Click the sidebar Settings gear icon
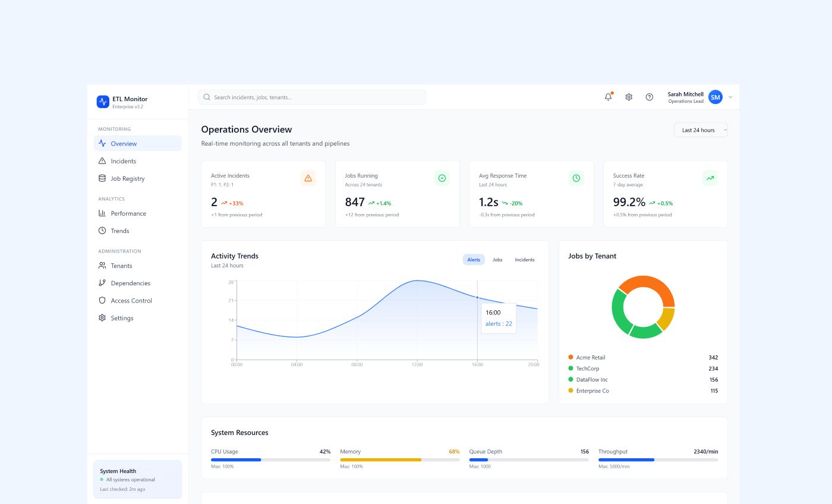Image resolution: width=832 pixels, height=504 pixels. coord(102,318)
